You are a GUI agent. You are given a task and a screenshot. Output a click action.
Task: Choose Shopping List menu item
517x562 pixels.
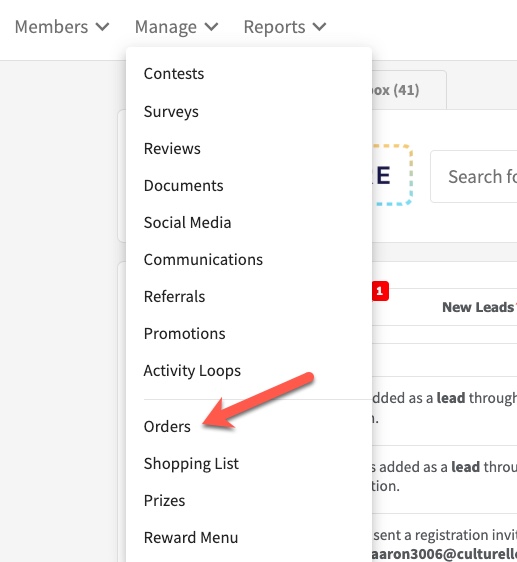tap(191, 464)
